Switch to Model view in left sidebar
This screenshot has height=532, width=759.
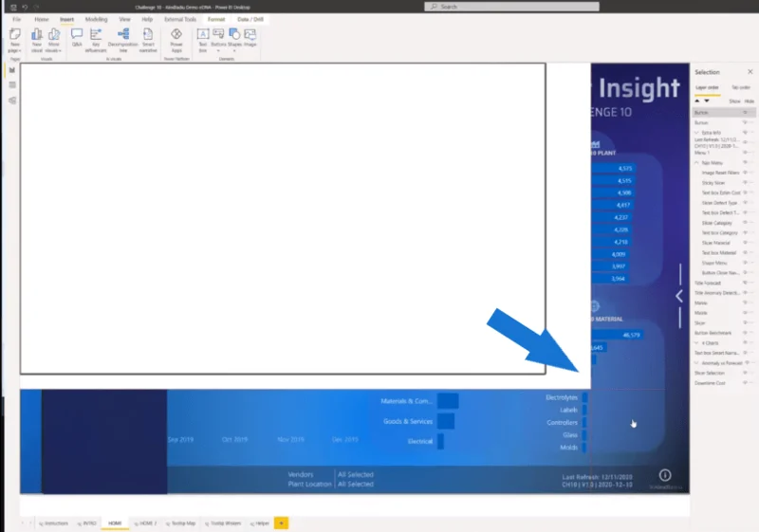(x=12, y=101)
